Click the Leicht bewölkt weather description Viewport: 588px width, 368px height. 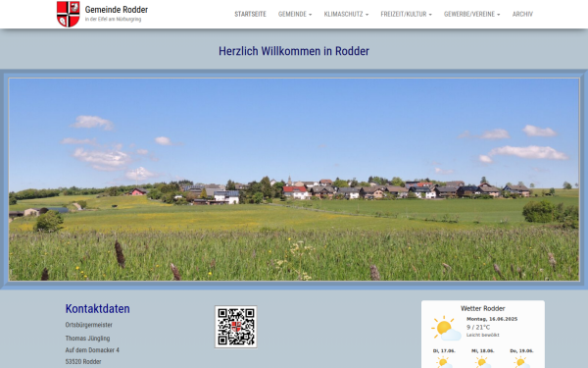point(482,335)
